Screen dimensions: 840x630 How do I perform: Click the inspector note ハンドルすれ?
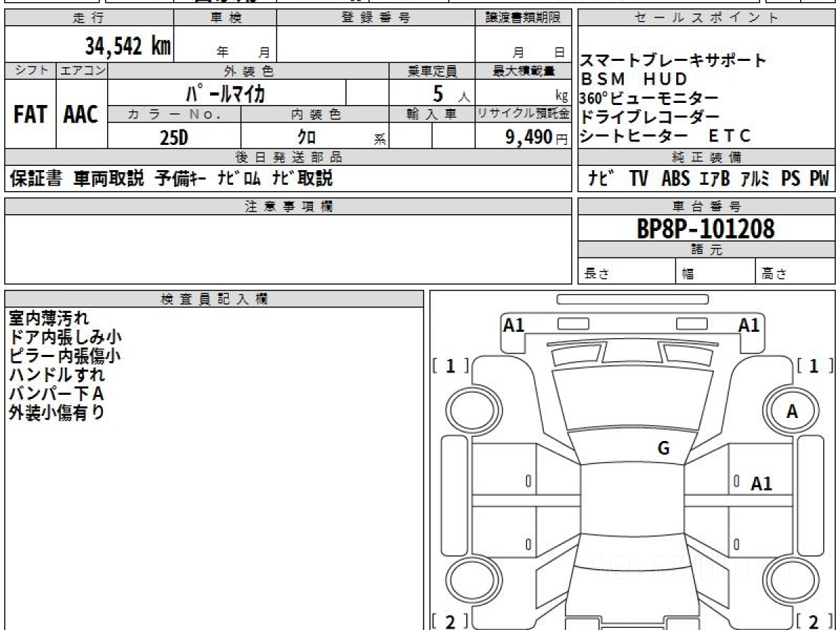pyautogui.click(x=57, y=374)
